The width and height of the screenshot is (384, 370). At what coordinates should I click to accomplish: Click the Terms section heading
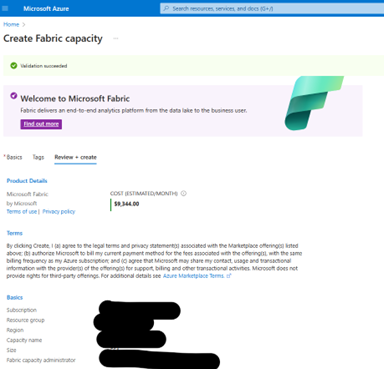pyautogui.click(x=15, y=233)
